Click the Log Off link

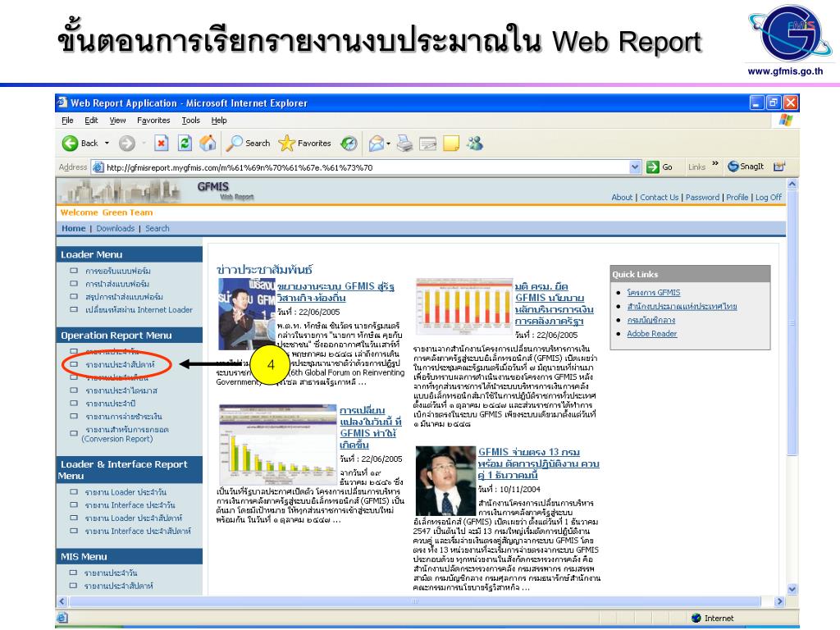click(768, 197)
